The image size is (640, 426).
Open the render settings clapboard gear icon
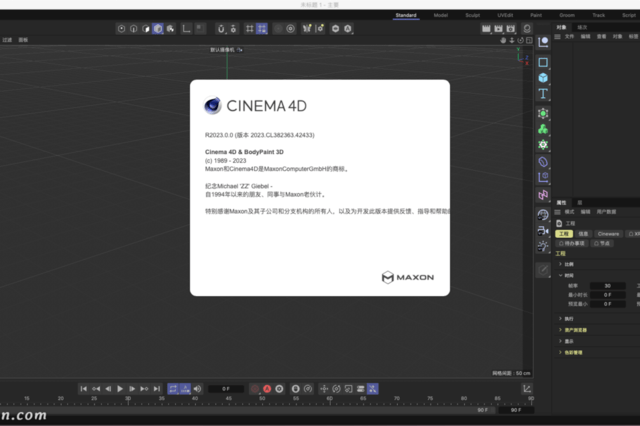click(511, 29)
